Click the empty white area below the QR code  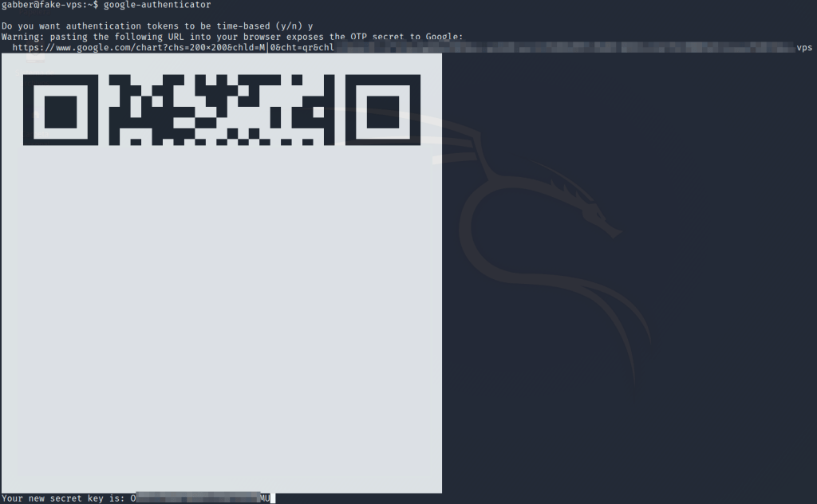coord(222,319)
